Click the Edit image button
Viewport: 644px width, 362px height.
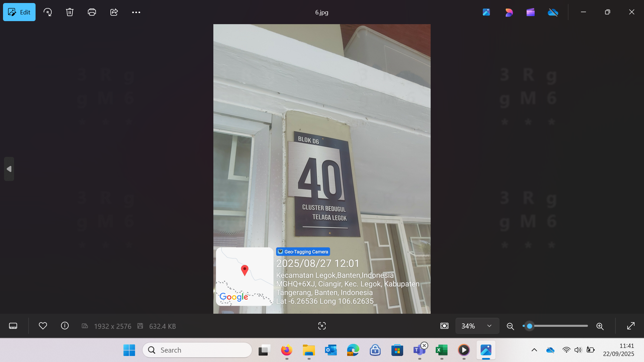[19, 12]
